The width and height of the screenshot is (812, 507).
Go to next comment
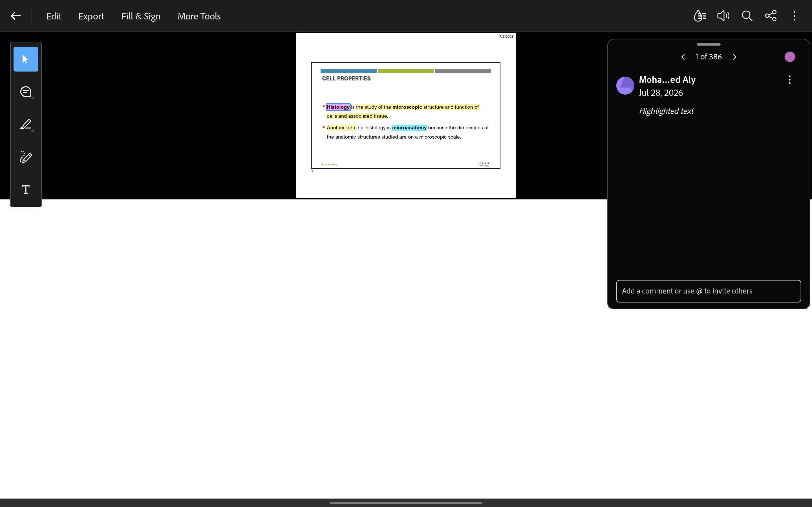pos(735,57)
